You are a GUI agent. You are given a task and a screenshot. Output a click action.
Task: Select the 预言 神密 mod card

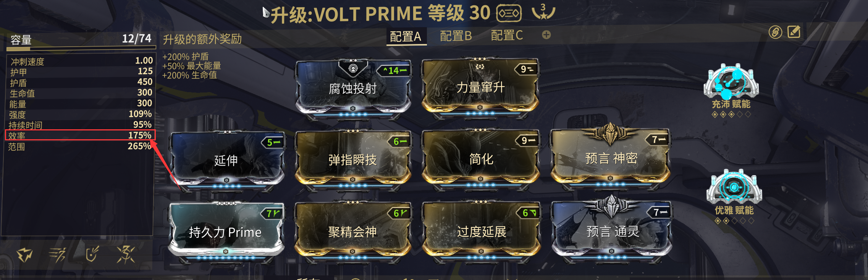[x=611, y=158]
